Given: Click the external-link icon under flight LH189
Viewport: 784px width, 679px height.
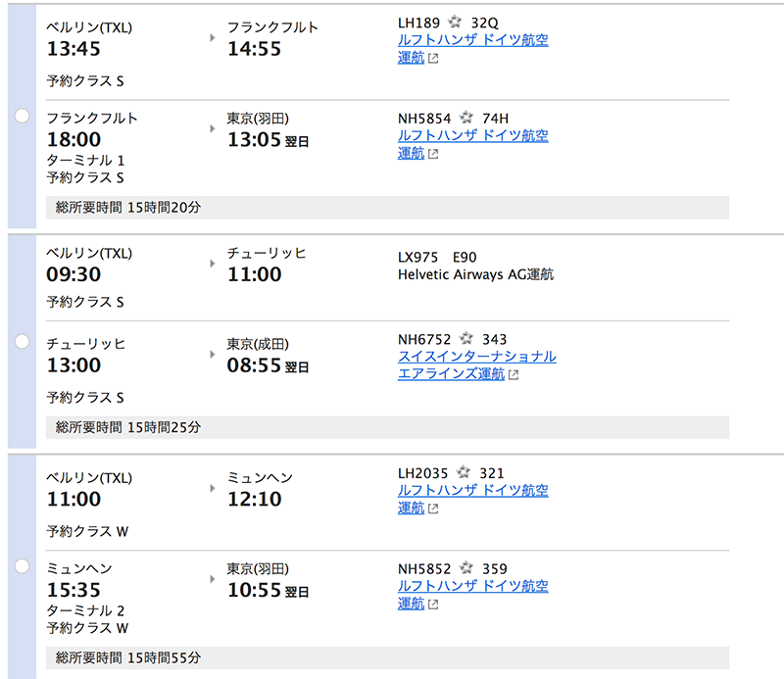Looking at the screenshot, I should tap(433, 58).
